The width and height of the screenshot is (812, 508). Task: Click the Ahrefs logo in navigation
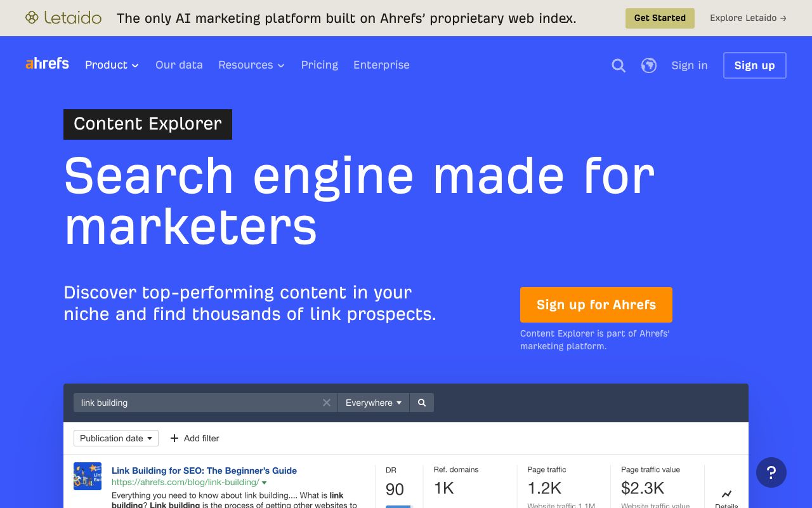point(47,63)
